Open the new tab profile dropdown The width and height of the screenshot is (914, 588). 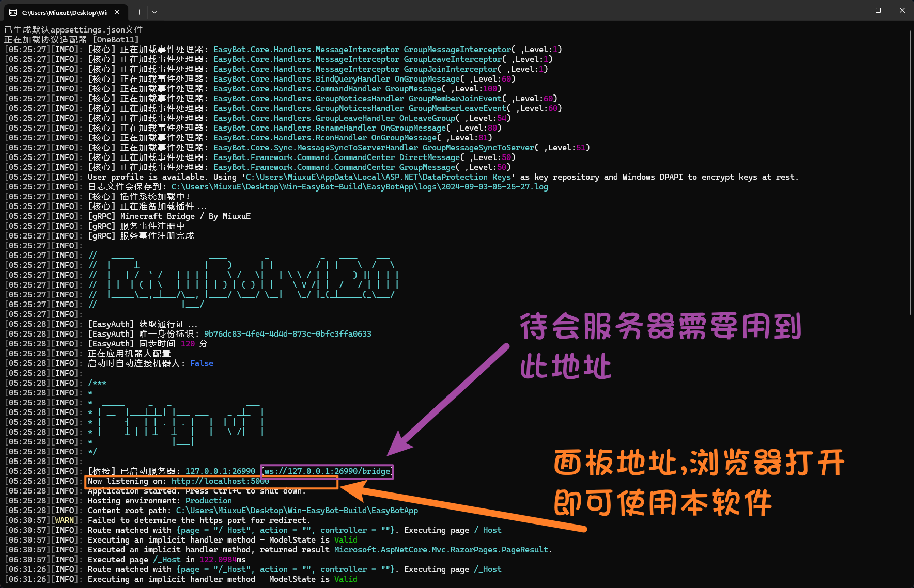tap(154, 12)
